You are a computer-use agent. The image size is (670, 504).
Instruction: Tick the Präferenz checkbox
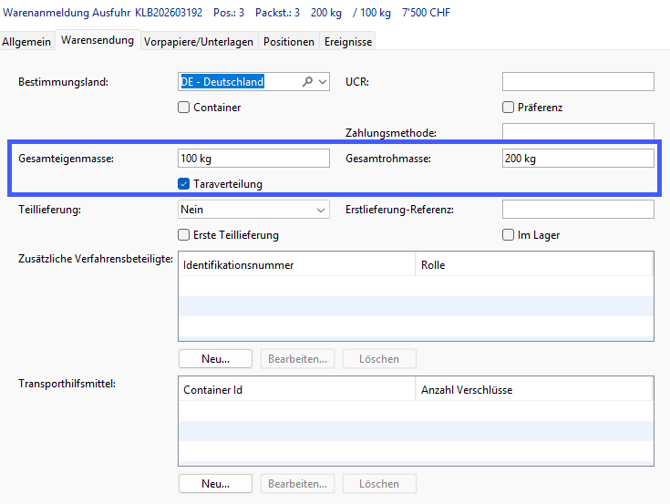508,108
